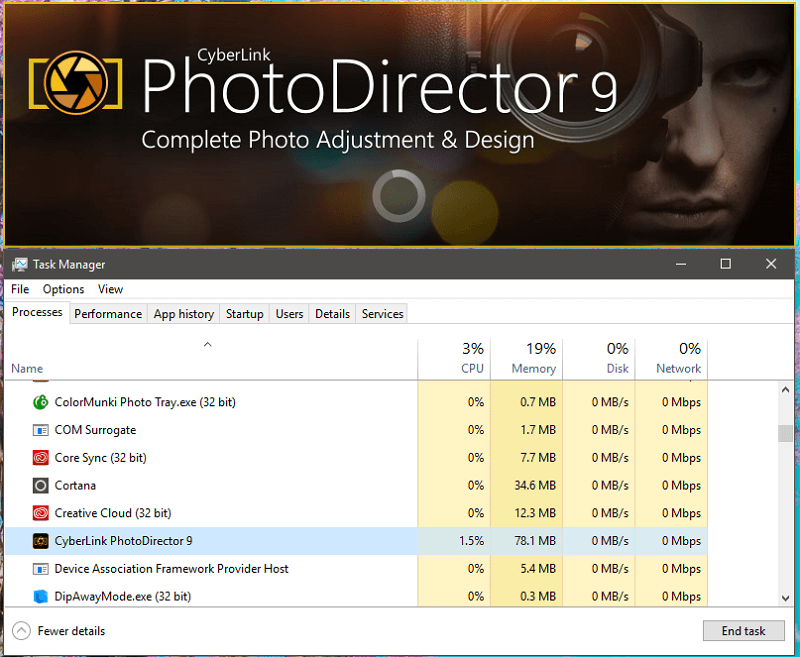Switch to the App history tab
The height and width of the screenshot is (657, 800).
184,314
